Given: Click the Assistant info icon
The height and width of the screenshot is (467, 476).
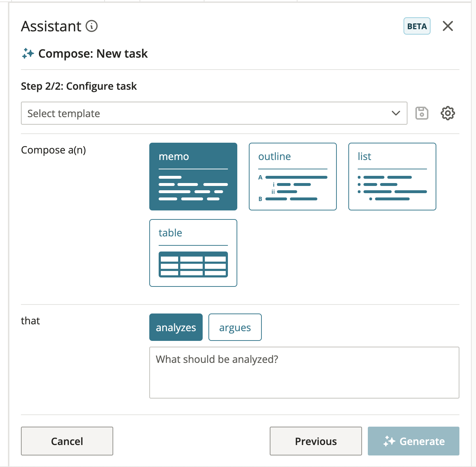Looking at the screenshot, I should point(92,26).
